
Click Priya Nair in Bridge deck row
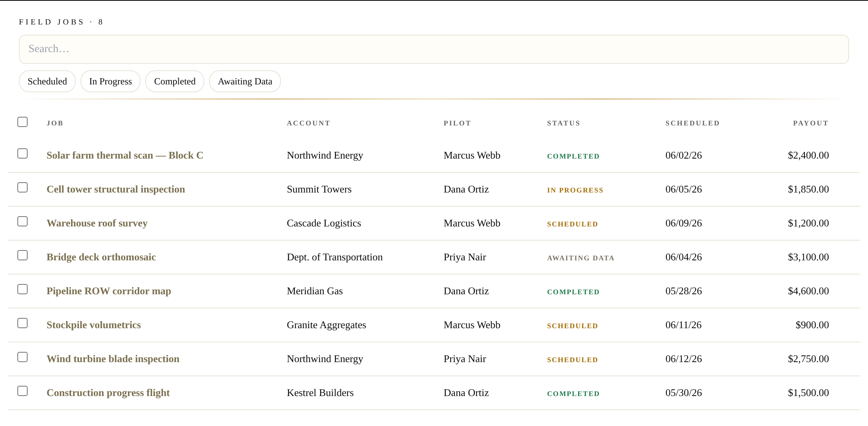coord(465,257)
